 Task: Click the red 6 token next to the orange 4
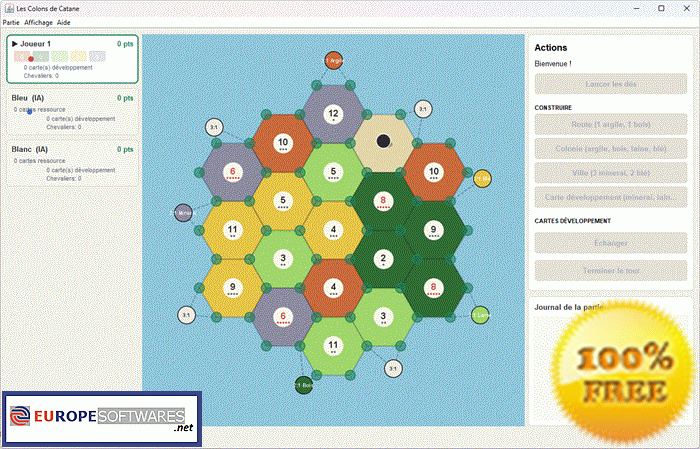(x=283, y=317)
